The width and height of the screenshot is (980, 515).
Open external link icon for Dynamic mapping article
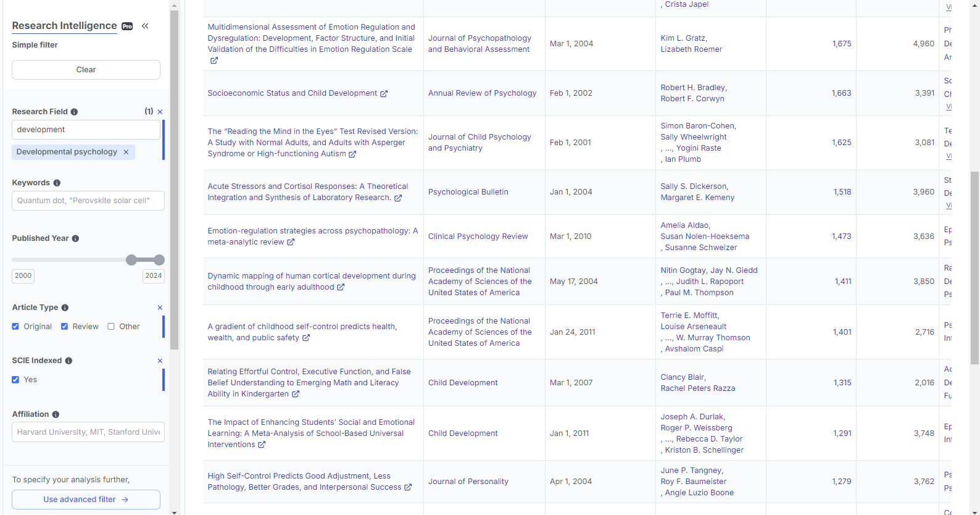341,287
